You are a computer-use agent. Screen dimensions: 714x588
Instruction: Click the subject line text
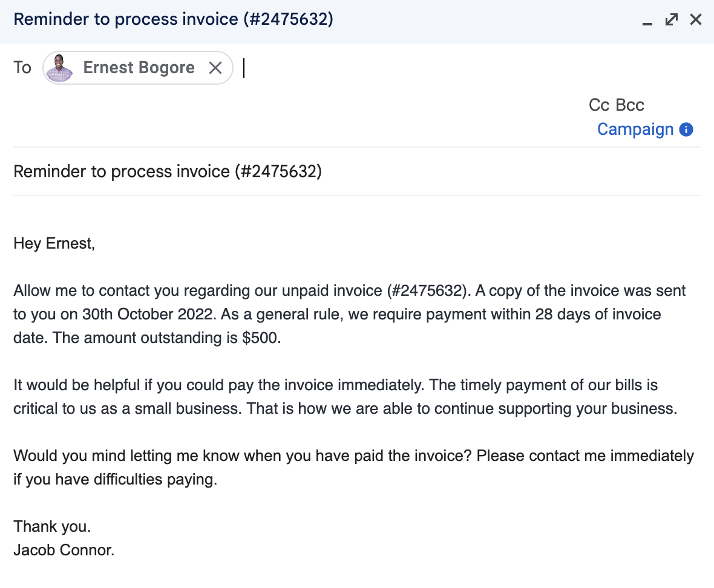coord(168,171)
